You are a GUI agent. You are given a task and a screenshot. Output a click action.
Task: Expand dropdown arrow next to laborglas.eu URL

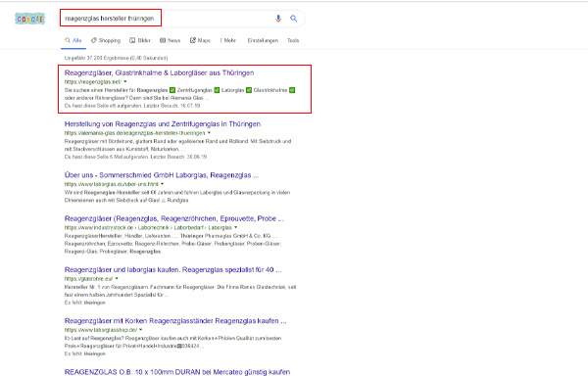[x=163, y=184]
